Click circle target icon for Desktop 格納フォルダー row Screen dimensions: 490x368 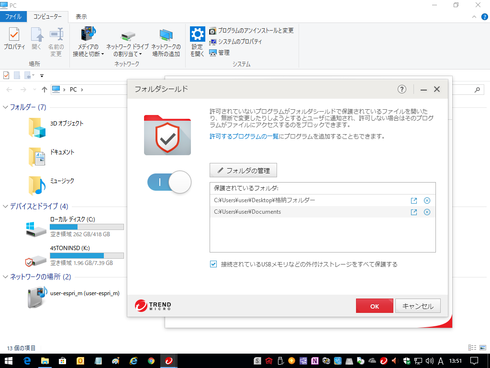[x=427, y=200]
